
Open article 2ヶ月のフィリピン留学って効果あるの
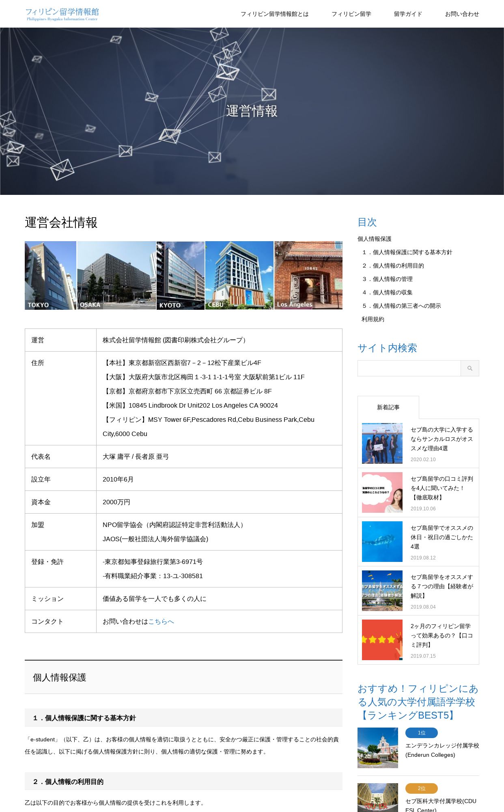point(442,635)
